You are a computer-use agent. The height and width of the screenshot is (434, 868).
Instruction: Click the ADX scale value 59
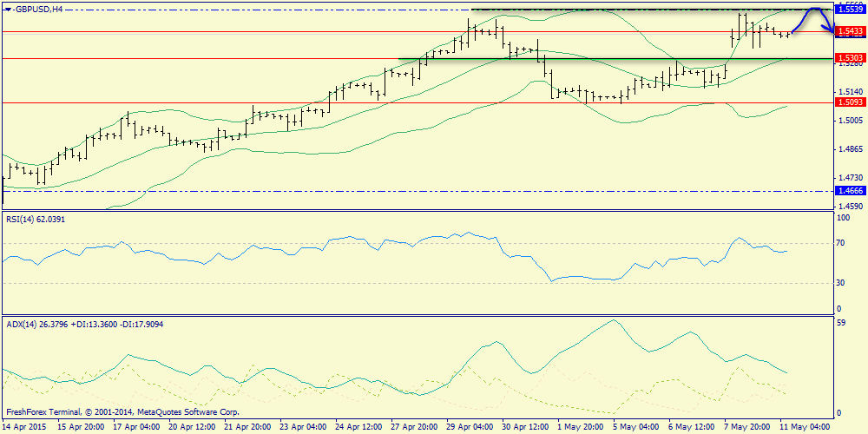(842, 322)
